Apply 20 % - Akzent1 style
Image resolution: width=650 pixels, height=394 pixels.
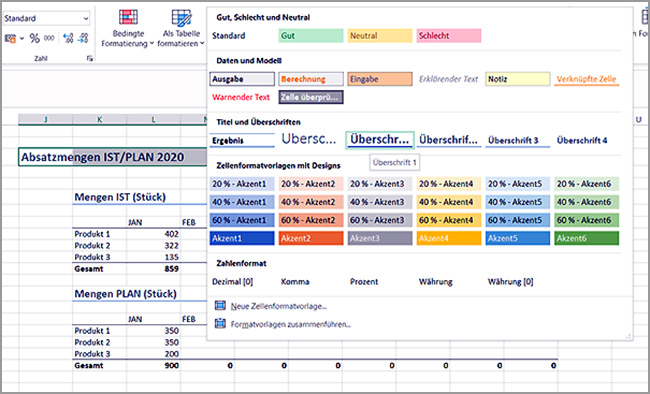(x=242, y=184)
